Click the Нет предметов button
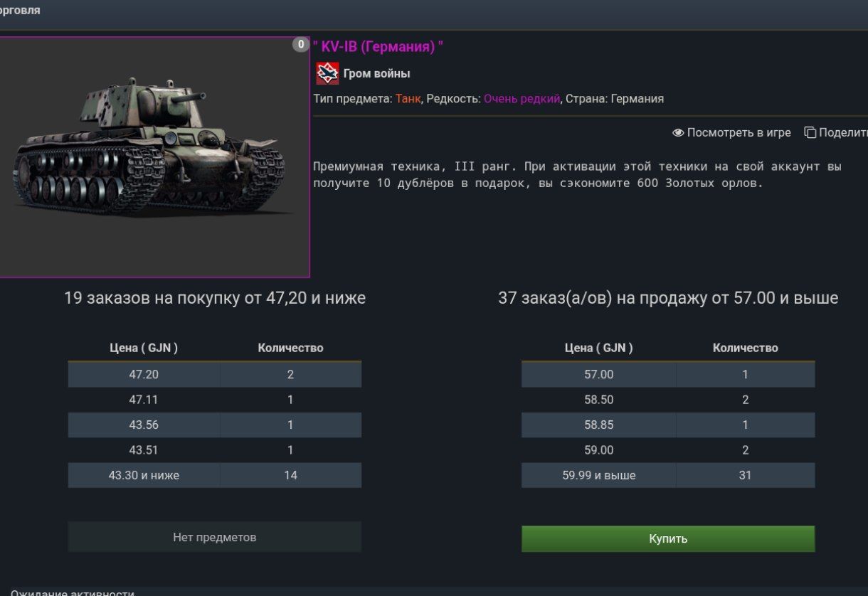The height and width of the screenshot is (596, 868). (x=214, y=537)
